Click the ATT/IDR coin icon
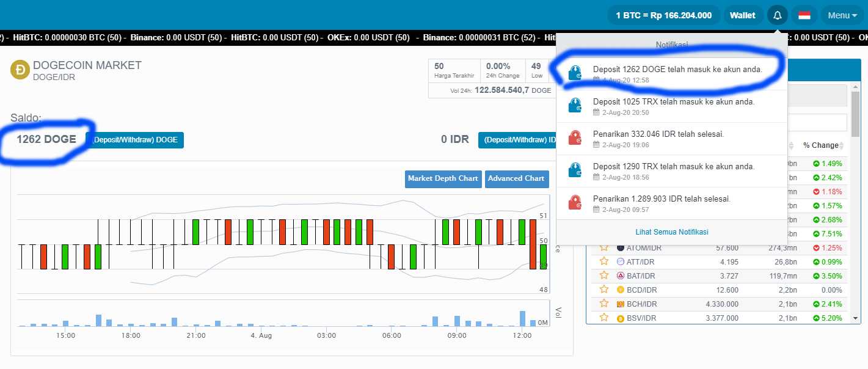Viewport: 868px width, 369px height. [621, 261]
